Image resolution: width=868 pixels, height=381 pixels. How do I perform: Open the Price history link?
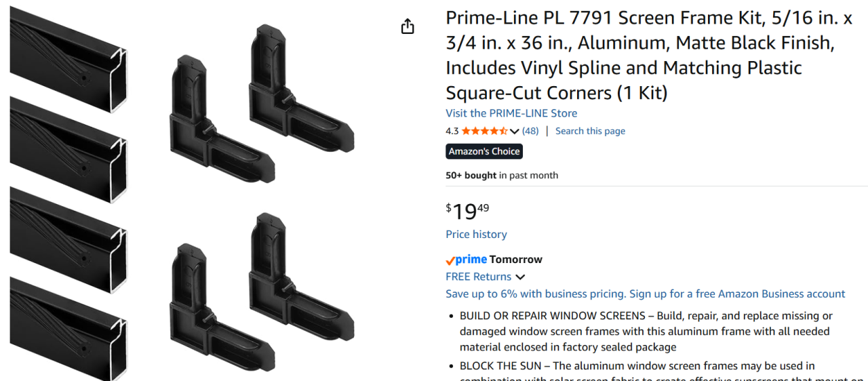(x=476, y=234)
